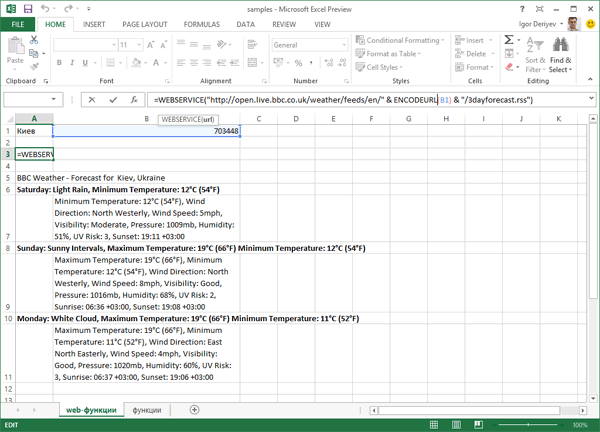This screenshot has width=600, height=432.
Task: Open the Conditional Formatting dropdown
Action: pyautogui.click(x=400, y=40)
